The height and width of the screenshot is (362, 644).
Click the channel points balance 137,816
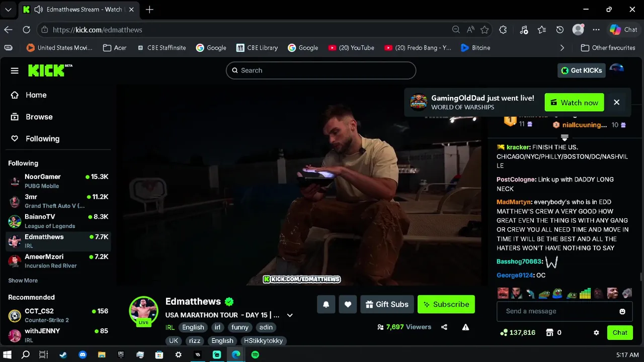click(x=518, y=333)
